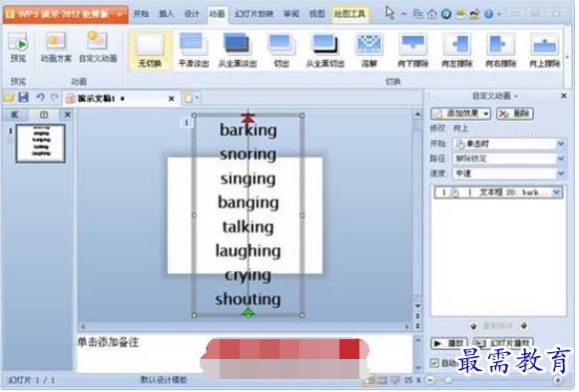Select slide 1 thumbnail
Screen dimensions: 579x392
(x=41, y=144)
